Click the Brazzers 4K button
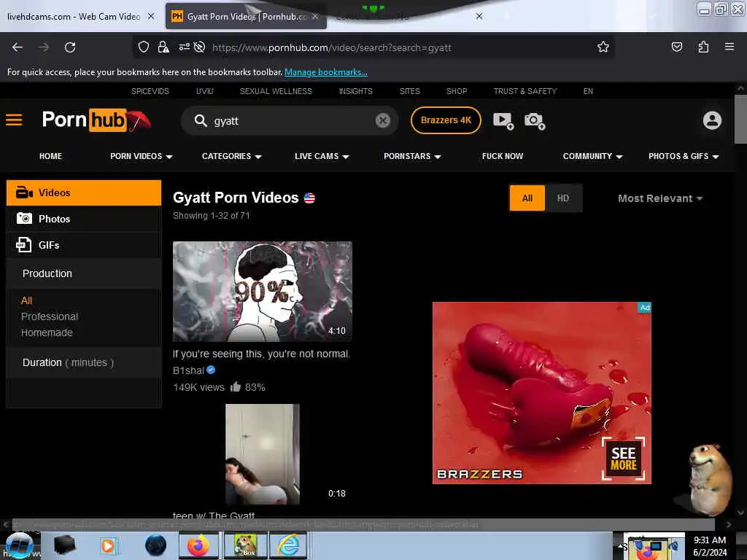747x560 pixels. click(x=446, y=120)
